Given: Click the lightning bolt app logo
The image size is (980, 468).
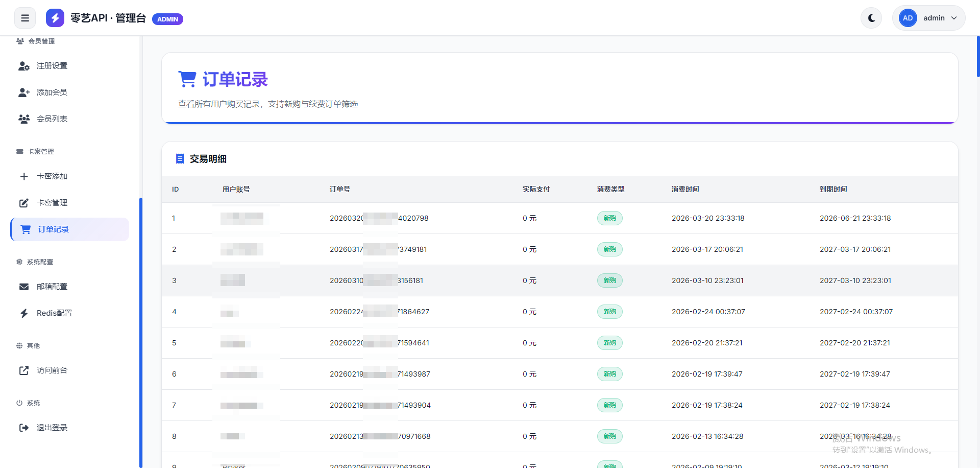Looking at the screenshot, I should (x=55, y=18).
